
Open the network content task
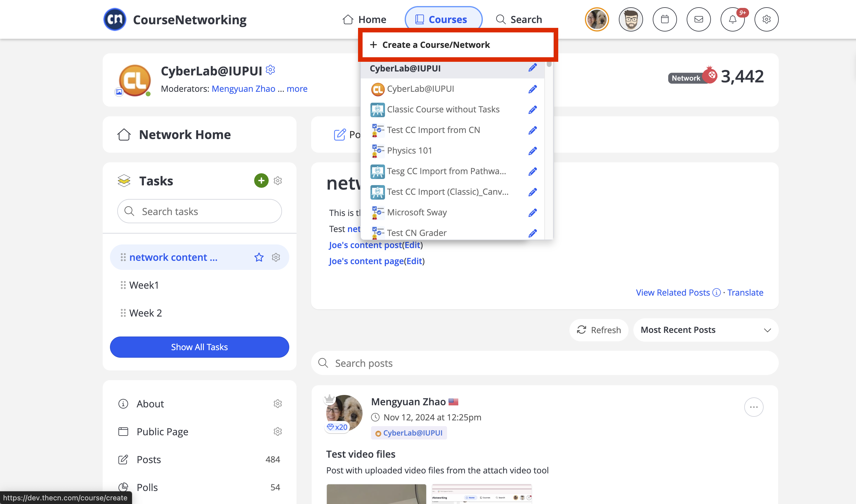click(173, 257)
